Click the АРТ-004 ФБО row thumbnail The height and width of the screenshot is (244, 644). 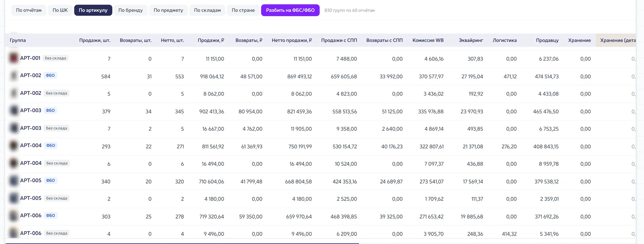pyautogui.click(x=14, y=146)
